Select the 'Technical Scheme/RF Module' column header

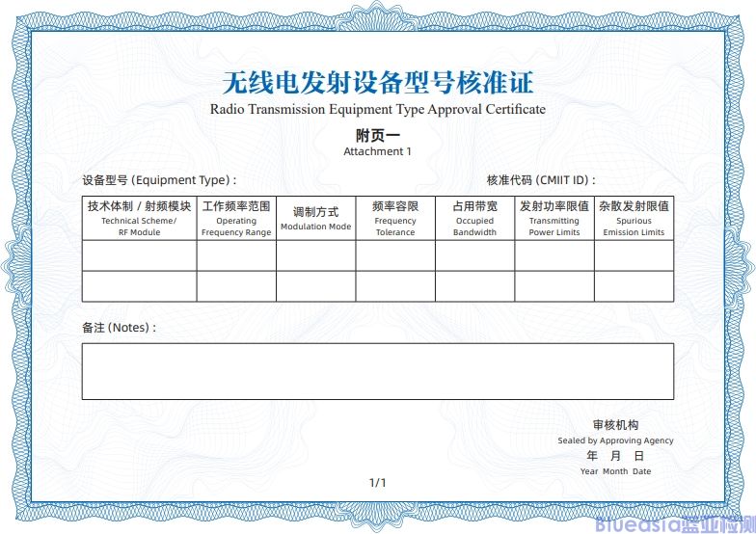(x=140, y=219)
